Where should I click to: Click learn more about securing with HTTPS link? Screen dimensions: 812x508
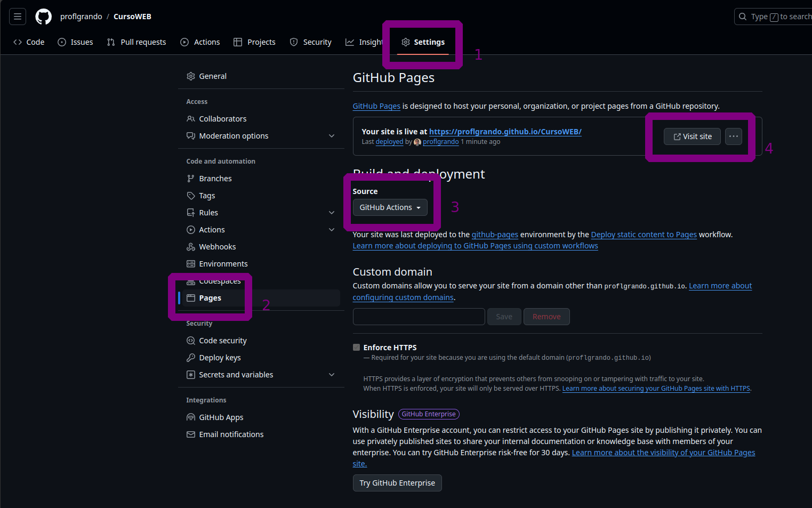pos(656,389)
